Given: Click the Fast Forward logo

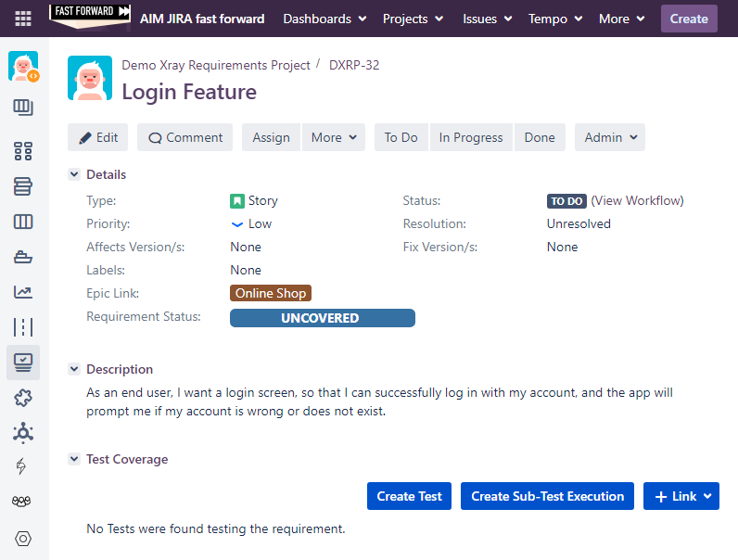Looking at the screenshot, I should [x=90, y=17].
